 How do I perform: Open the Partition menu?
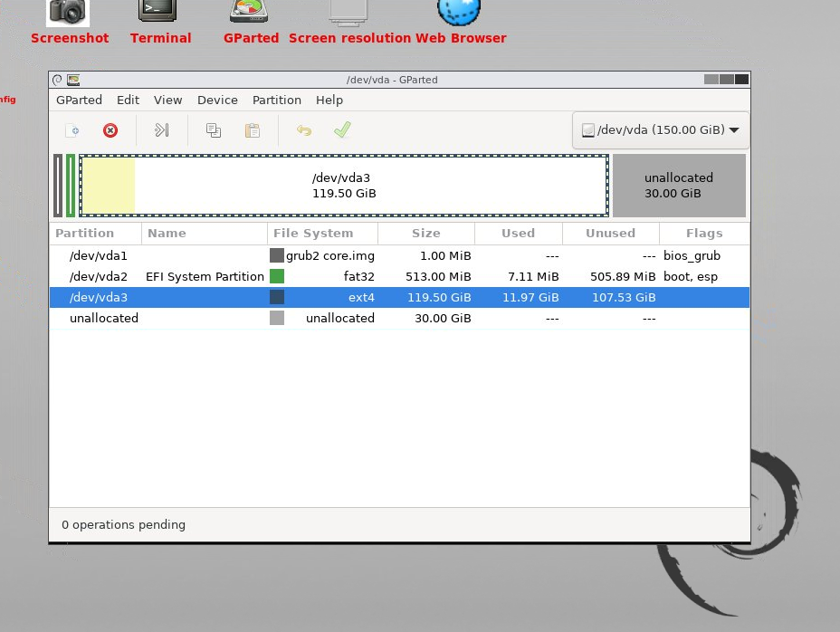[x=276, y=101]
